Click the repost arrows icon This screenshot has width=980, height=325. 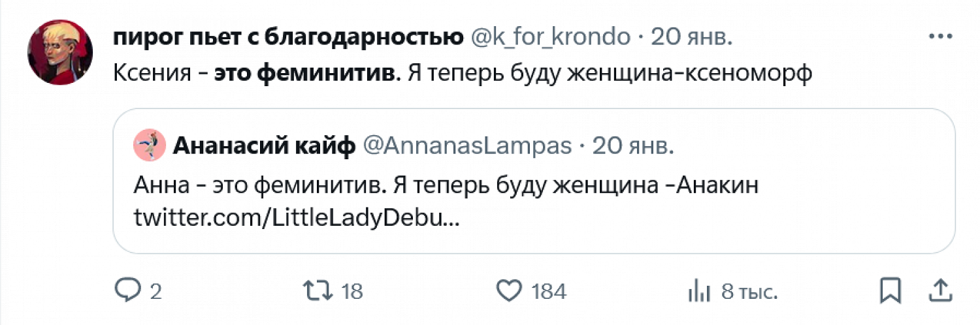pyautogui.click(x=319, y=291)
